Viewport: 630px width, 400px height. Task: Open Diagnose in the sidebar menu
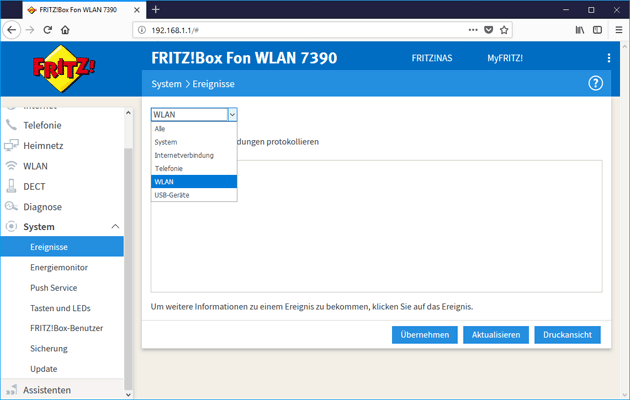43,207
